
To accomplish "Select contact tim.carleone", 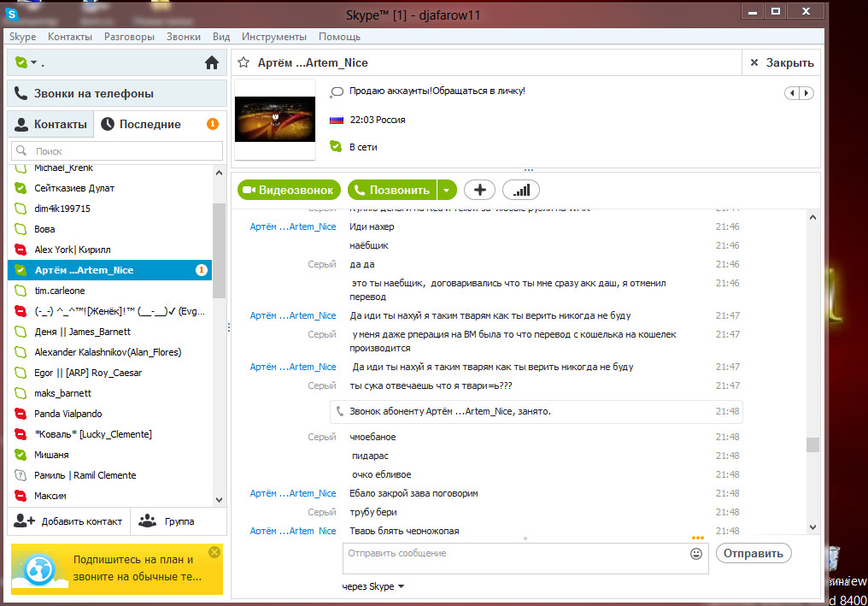I will [x=109, y=291].
